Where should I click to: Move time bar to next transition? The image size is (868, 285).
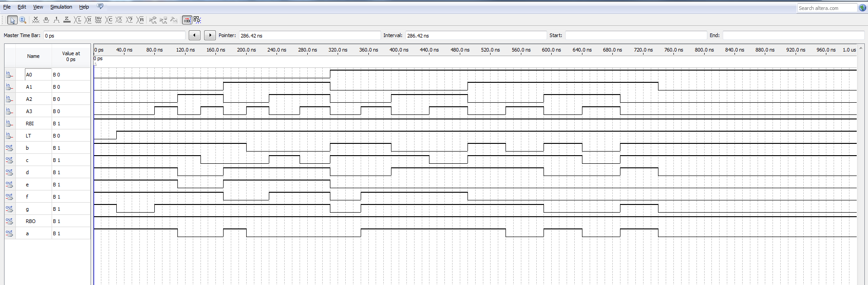[x=210, y=35]
